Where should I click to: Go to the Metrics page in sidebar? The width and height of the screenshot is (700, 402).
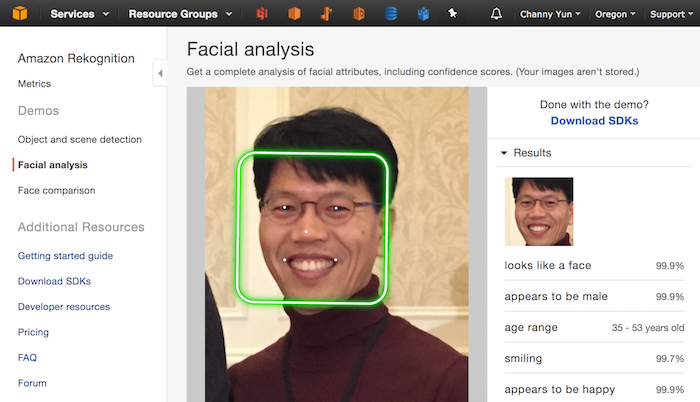(35, 84)
